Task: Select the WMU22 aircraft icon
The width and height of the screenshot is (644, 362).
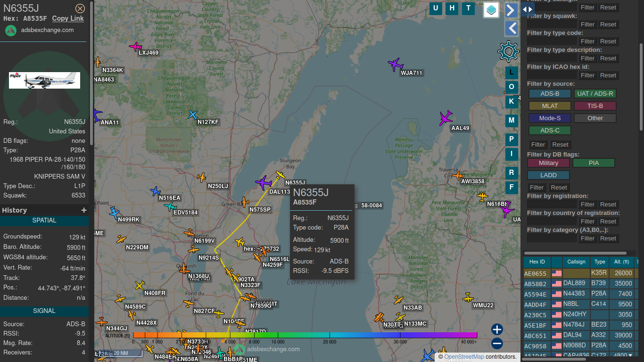Action: click(468, 298)
